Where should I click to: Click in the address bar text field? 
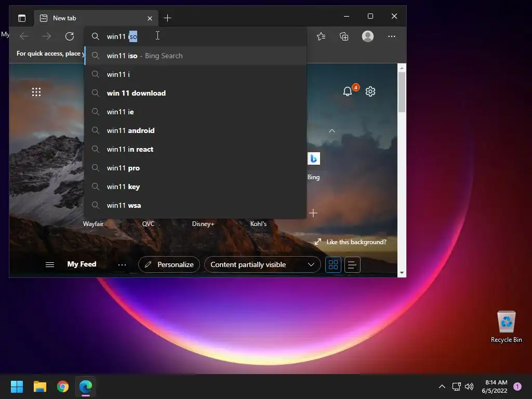195,36
